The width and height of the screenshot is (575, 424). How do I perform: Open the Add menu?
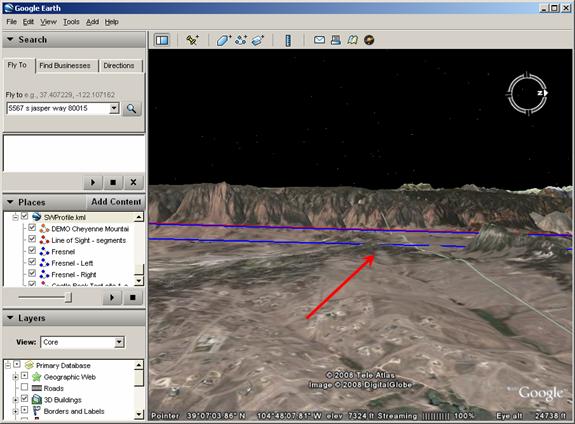click(x=92, y=22)
